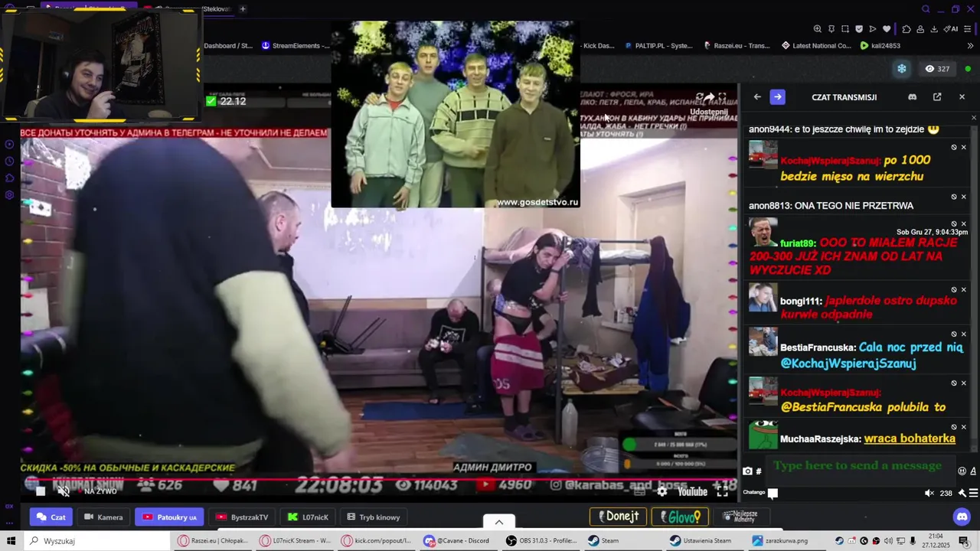Click the send-arrow icon in toolbar
The image size is (980, 551).
pyautogui.click(x=873, y=29)
